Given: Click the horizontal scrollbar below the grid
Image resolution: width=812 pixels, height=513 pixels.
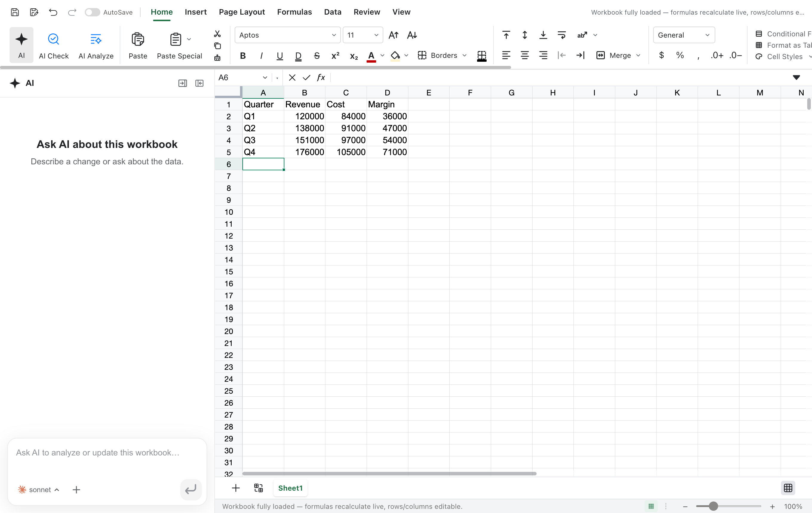Looking at the screenshot, I should pos(390,474).
